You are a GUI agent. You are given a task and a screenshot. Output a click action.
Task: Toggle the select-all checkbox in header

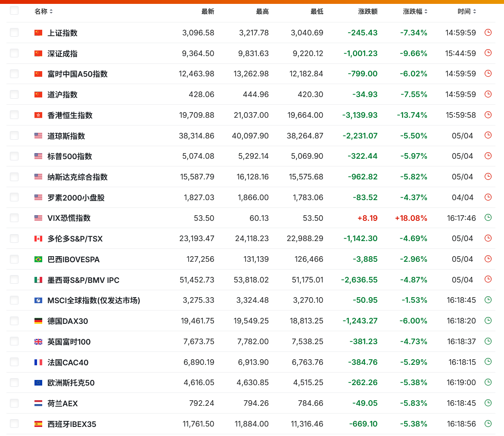tap(14, 11)
